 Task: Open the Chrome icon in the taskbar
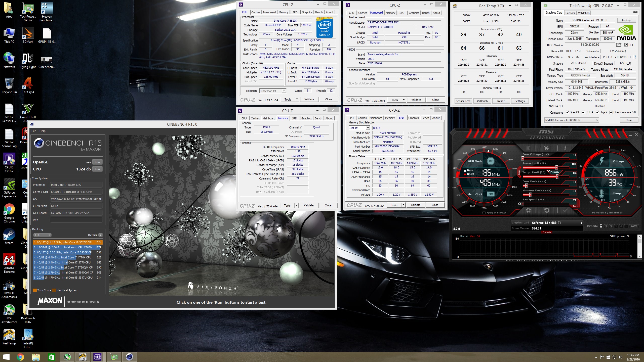pos(20,357)
